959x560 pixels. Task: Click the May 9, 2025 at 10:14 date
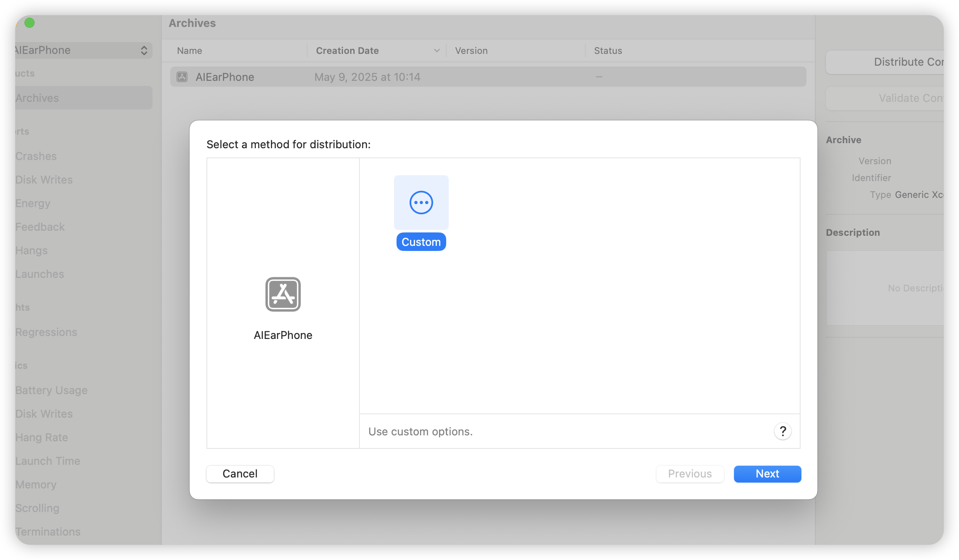(x=367, y=77)
